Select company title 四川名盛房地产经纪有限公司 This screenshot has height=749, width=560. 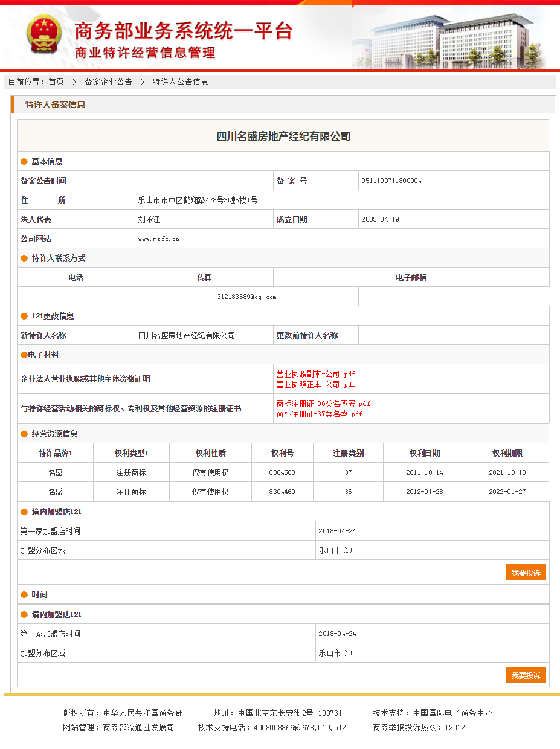(283, 136)
